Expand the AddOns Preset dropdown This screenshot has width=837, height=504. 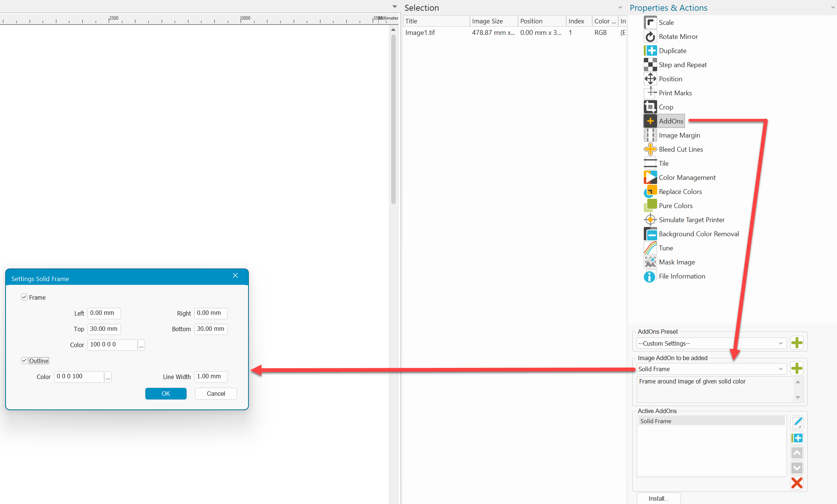780,343
